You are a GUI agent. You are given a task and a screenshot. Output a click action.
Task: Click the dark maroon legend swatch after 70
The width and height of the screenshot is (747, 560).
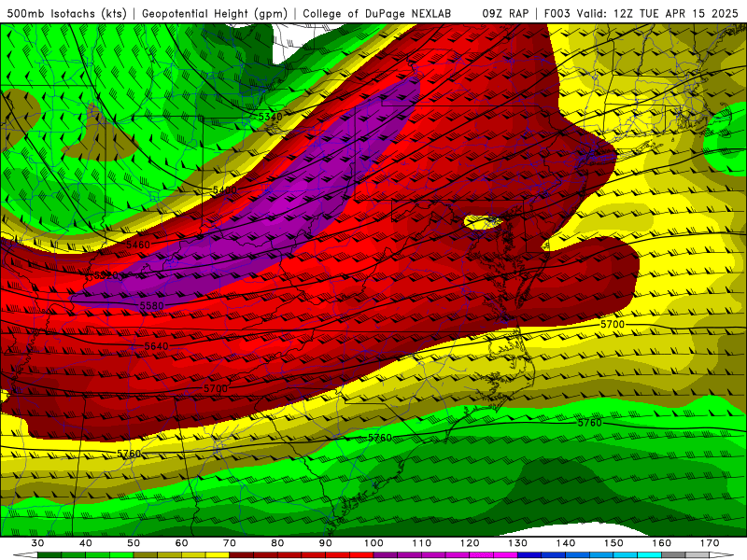[242, 555]
